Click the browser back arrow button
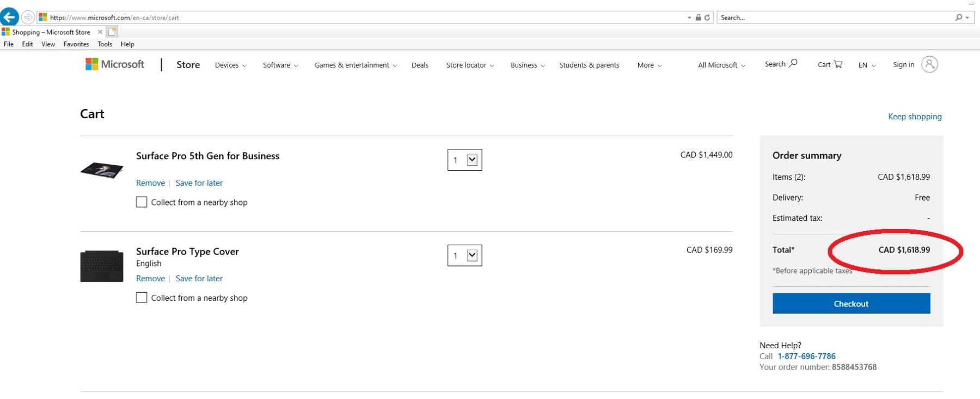Viewport: 980px width, 399px height. 9,17
